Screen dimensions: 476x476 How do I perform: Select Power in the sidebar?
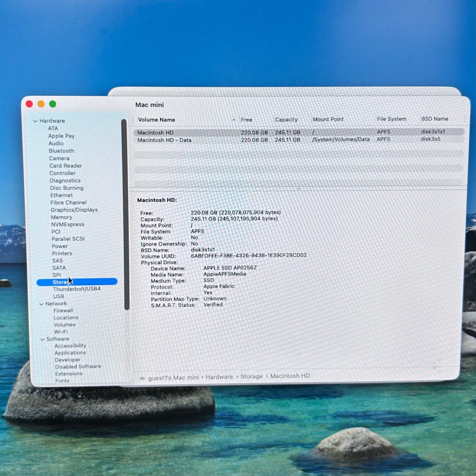tap(60, 246)
